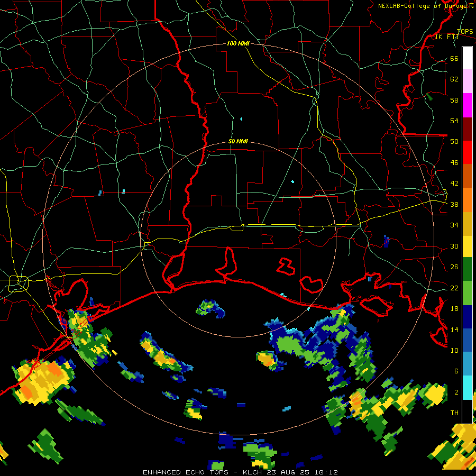Click the 66 value on the legend

pos(454,58)
